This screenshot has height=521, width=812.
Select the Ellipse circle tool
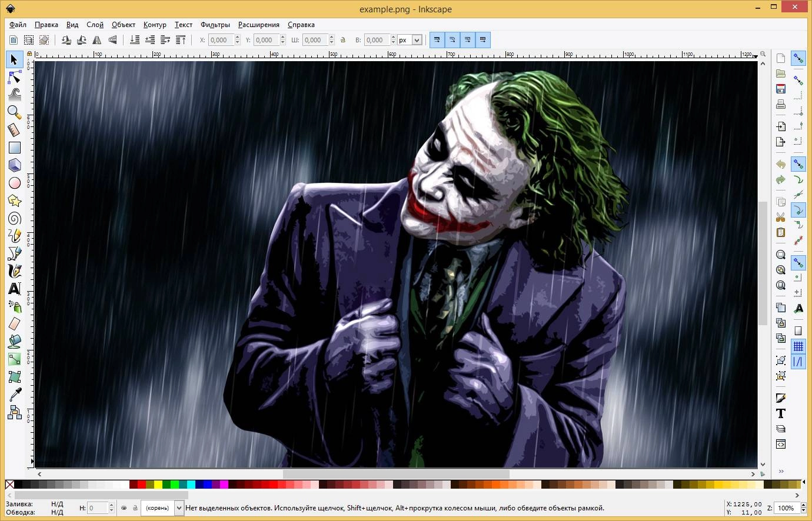[x=14, y=183]
